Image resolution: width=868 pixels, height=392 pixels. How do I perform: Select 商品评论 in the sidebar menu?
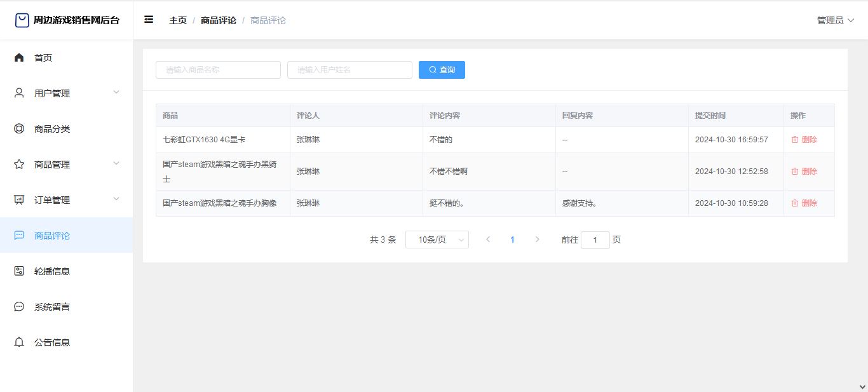click(52, 236)
